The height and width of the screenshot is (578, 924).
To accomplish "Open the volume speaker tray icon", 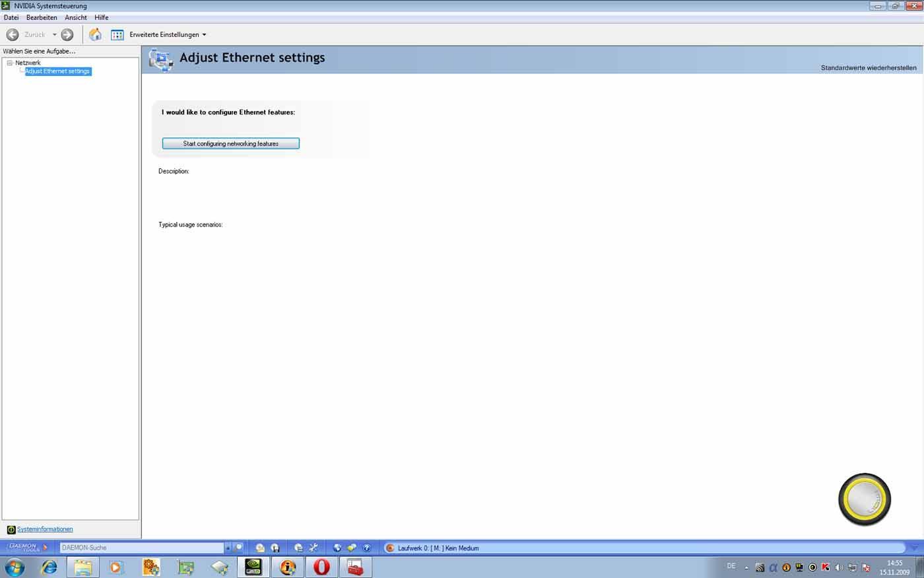I will click(x=839, y=567).
